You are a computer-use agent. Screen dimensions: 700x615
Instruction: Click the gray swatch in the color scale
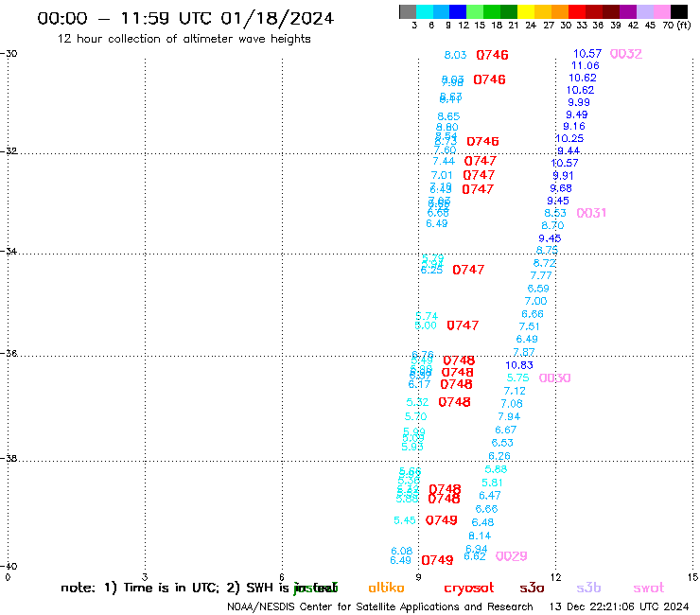point(408,11)
